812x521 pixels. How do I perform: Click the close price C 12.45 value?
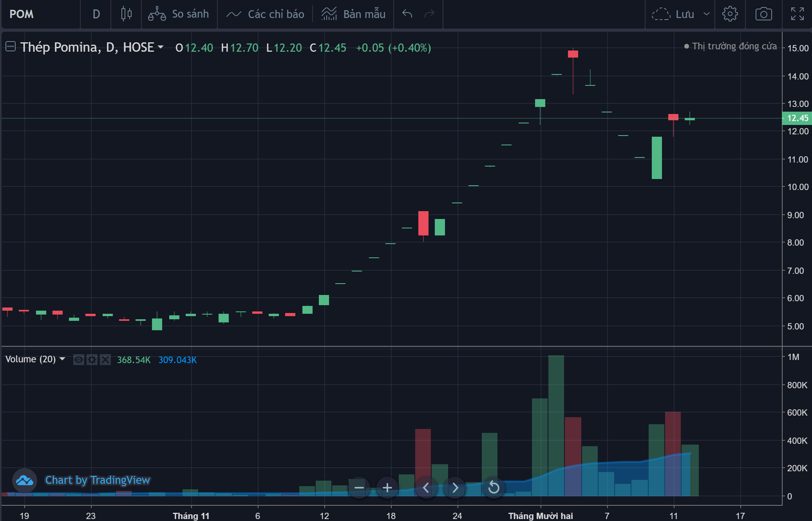(x=328, y=48)
